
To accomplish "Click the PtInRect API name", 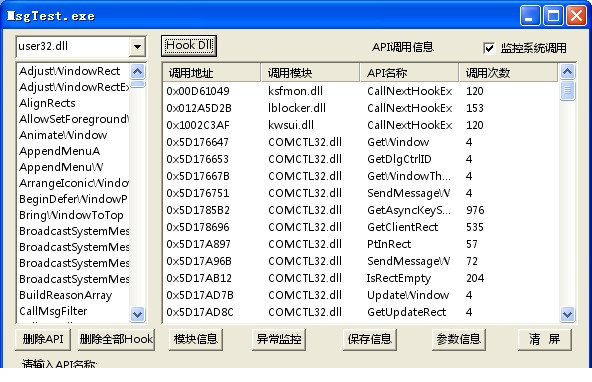I will 389,244.
